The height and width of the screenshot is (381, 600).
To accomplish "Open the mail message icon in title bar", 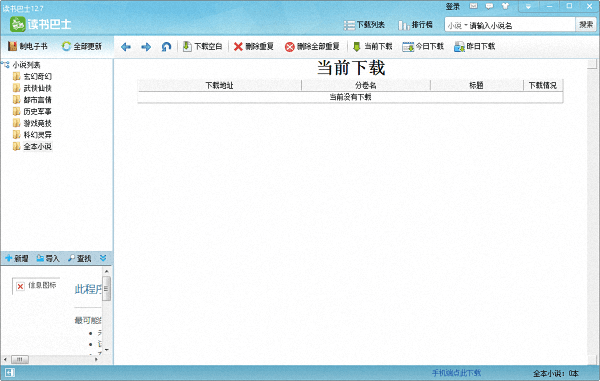I will [474, 6].
